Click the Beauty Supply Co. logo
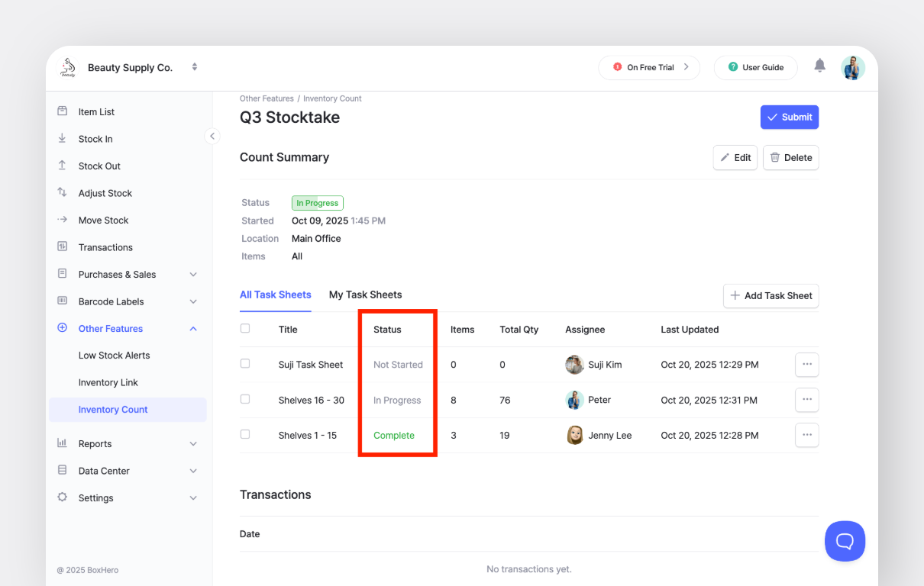Screen dimensions: 924x586 pos(69,68)
